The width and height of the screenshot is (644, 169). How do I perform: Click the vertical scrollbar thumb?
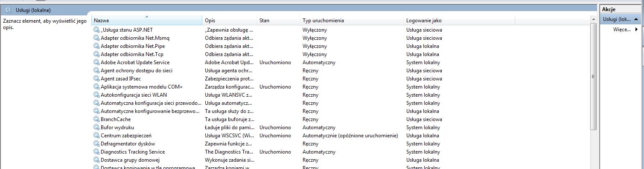click(593, 76)
